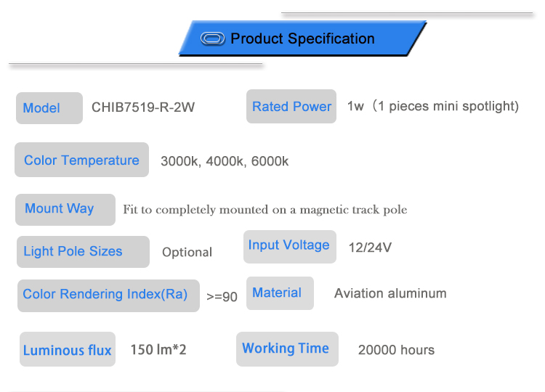Select the Luminous flux label

pos(67,350)
